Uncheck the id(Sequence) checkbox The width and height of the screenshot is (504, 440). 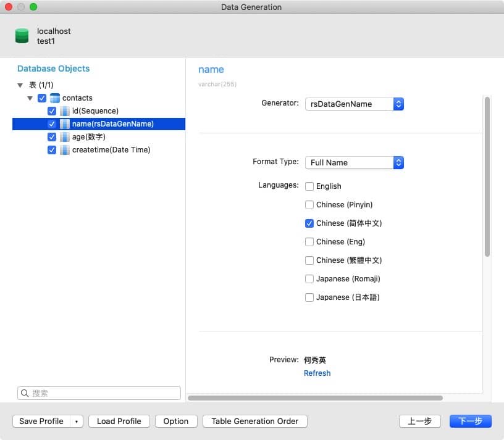point(52,111)
